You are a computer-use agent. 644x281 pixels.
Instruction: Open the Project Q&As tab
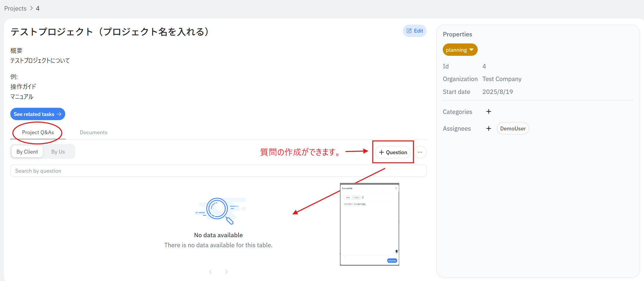click(x=38, y=132)
